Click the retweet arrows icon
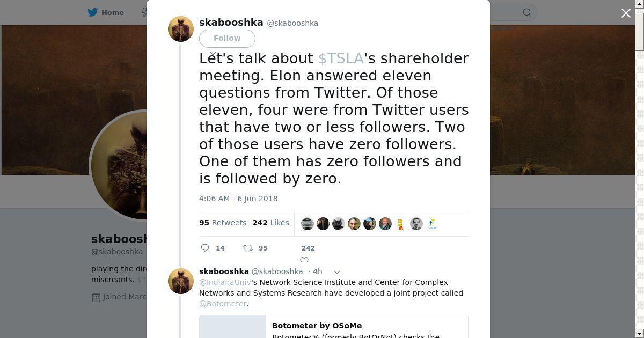 tap(248, 248)
